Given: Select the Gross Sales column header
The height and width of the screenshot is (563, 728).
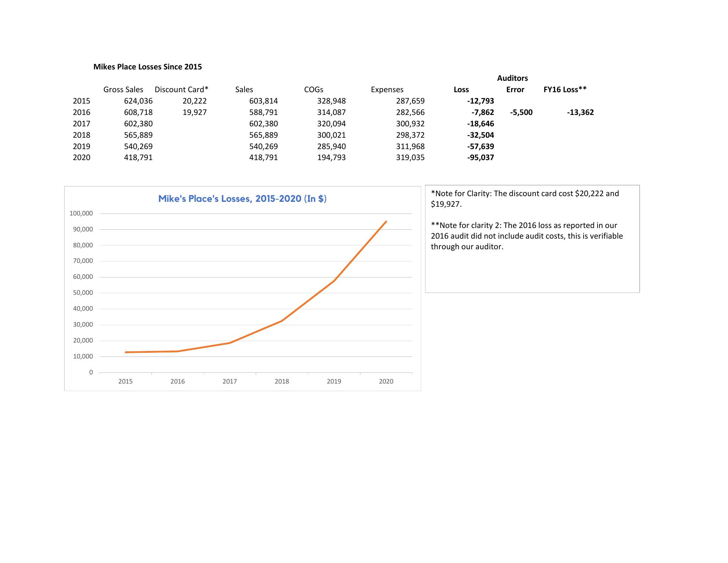Looking at the screenshot, I should [x=123, y=90].
